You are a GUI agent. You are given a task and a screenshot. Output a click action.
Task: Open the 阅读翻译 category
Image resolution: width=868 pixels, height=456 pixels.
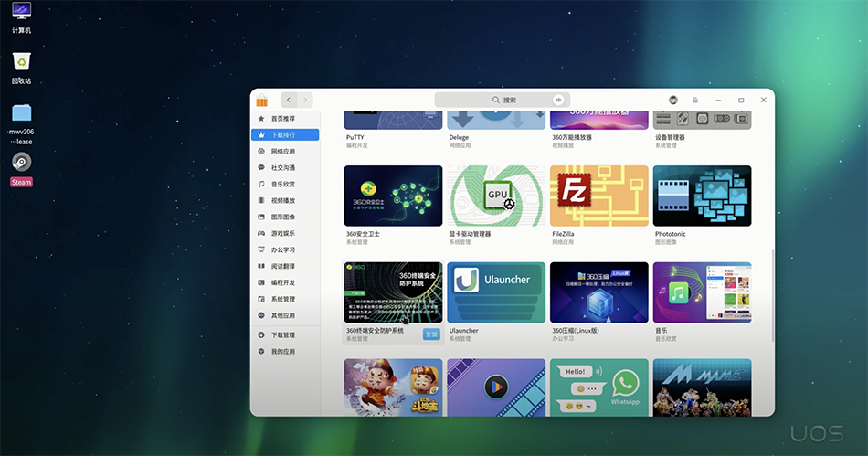pos(285,266)
